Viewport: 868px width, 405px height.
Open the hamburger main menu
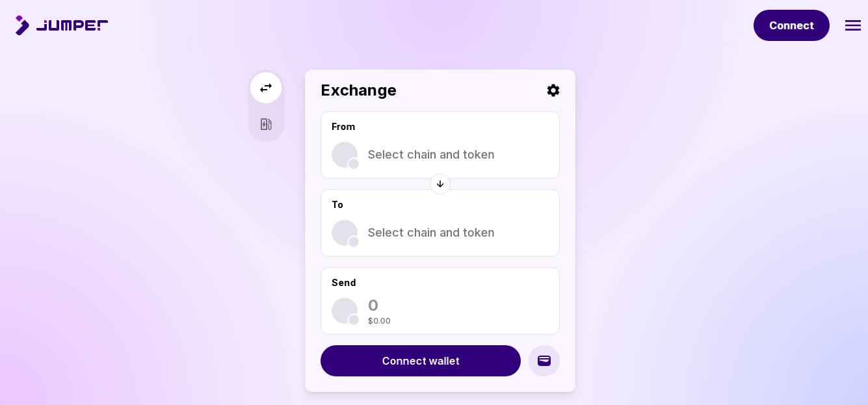pos(852,25)
